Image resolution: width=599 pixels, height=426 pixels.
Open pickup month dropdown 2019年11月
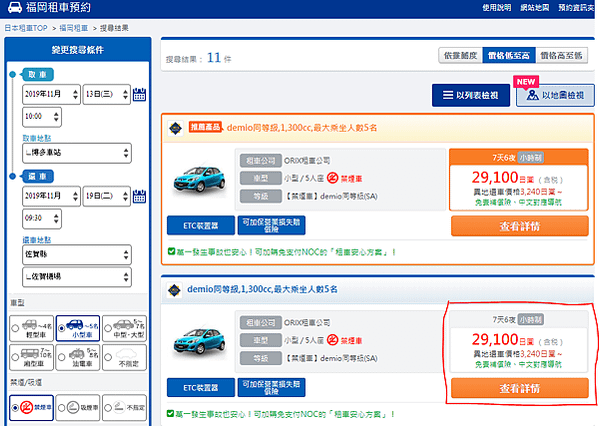(51, 94)
